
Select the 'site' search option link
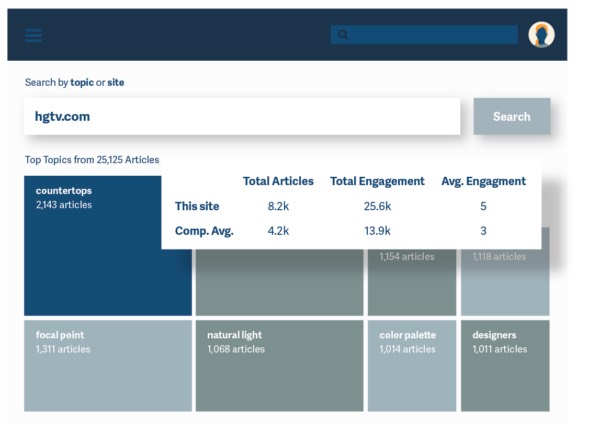point(116,82)
